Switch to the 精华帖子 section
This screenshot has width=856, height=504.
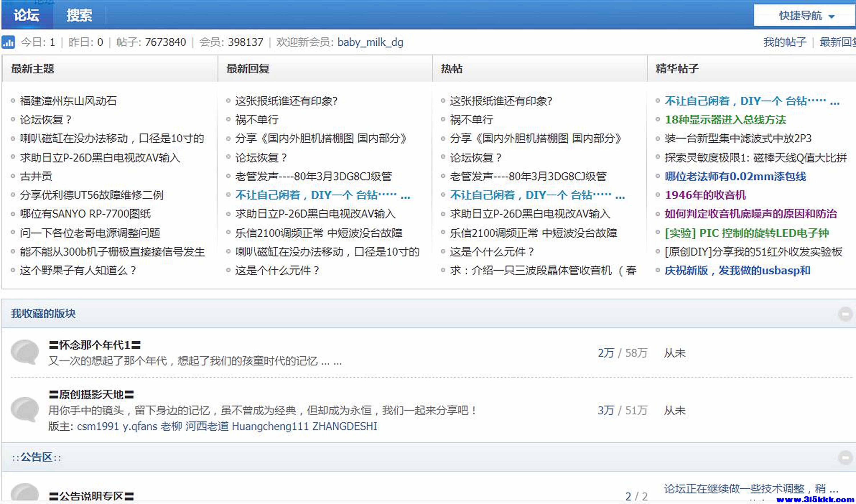coord(678,69)
